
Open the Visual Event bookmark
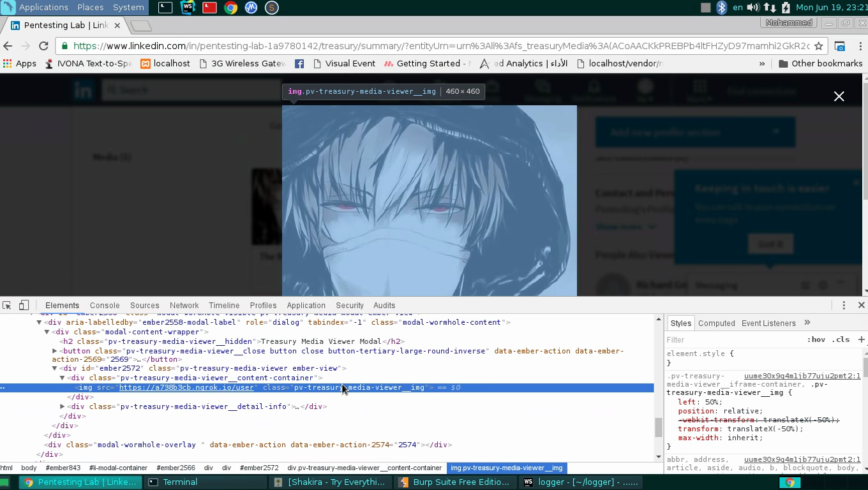343,63
